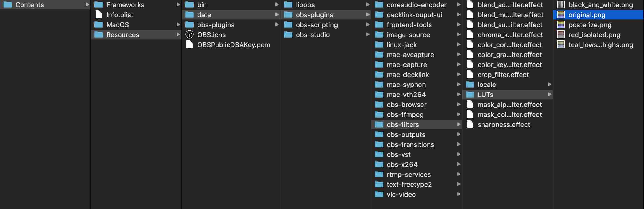644x209 pixels.
Task: Select mask_col...lter.effect file name
Action: pyautogui.click(x=510, y=115)
